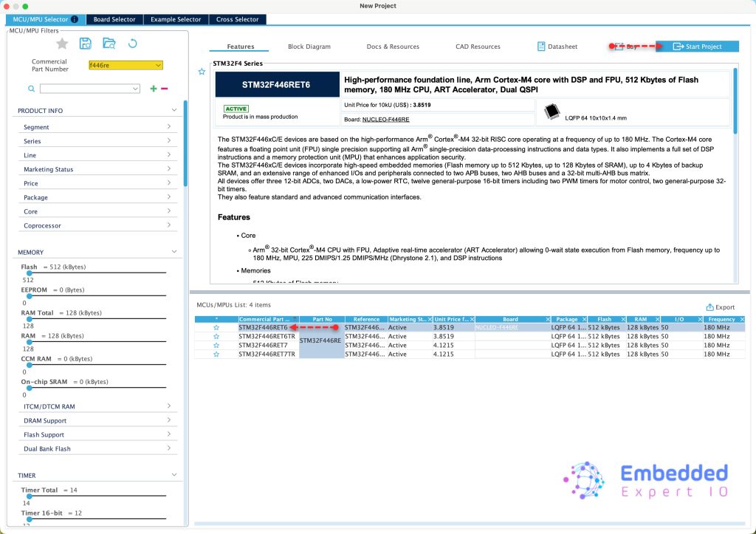The image size is (756, 534).
Task: Load saved search via folder icon
Action: click(x=109, y=44)
